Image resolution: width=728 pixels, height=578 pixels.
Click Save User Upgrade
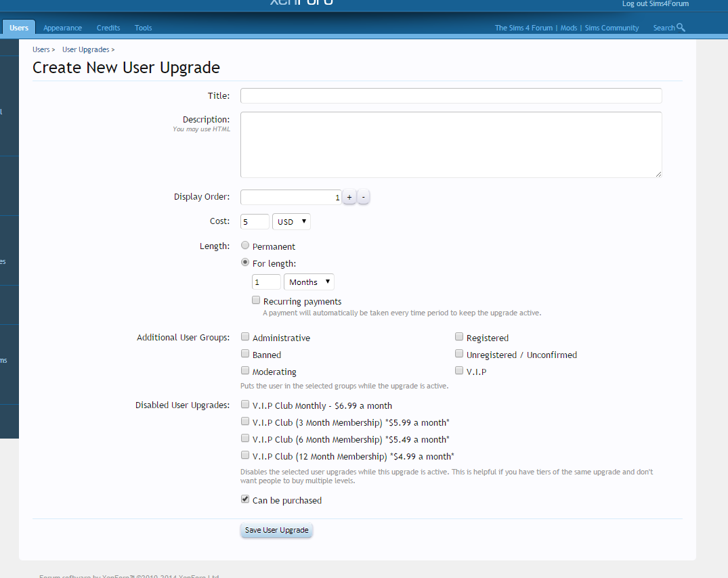coord(276,530)
